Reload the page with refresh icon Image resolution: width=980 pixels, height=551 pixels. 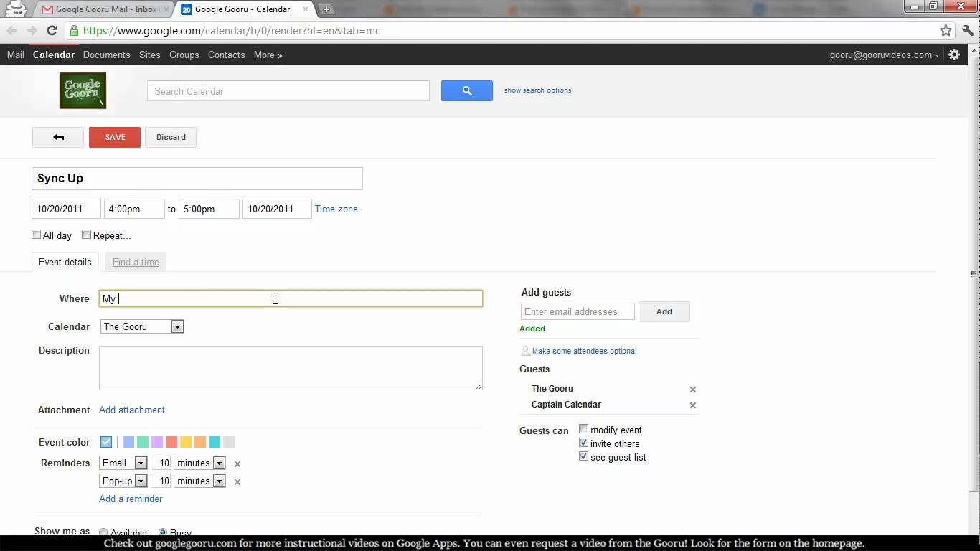pyautogui.click(x=52, y=31)
